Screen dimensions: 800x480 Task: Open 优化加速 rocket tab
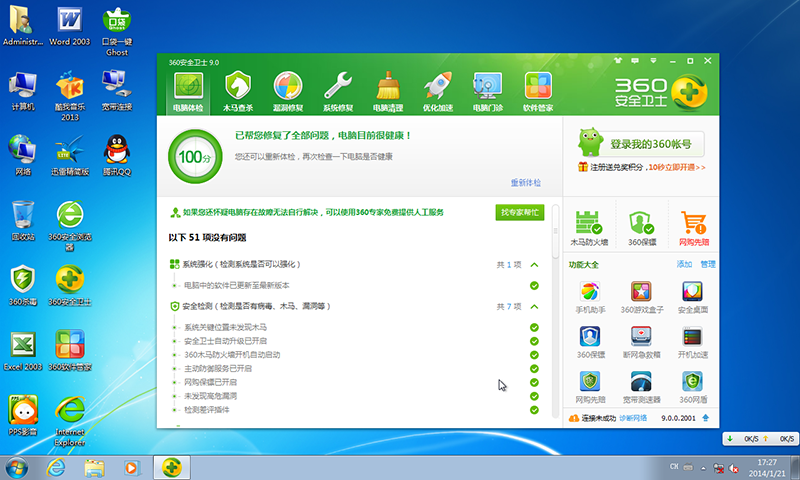coord(438,92)
